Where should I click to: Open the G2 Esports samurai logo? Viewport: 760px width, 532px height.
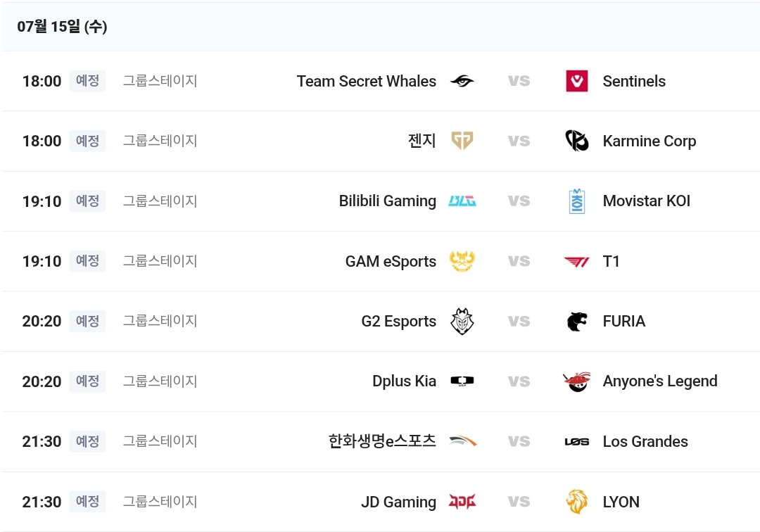462,321
